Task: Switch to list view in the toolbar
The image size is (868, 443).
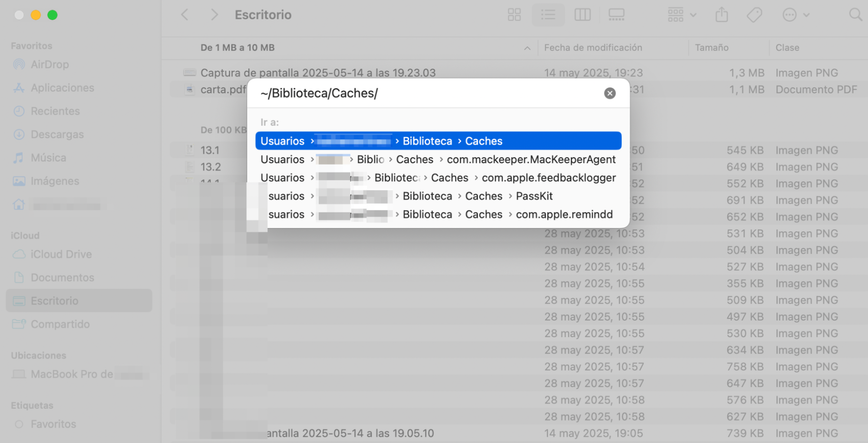Action: click(x=548, y=14)
